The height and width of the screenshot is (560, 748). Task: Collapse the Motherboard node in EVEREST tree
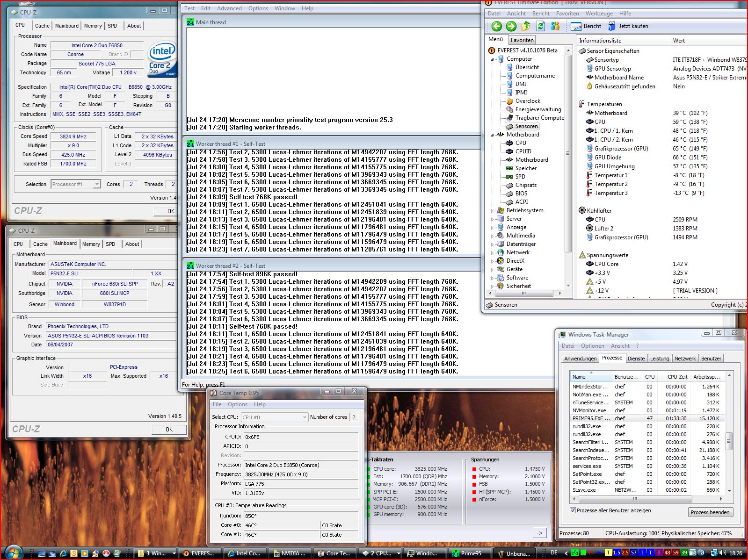pos(493,135)
